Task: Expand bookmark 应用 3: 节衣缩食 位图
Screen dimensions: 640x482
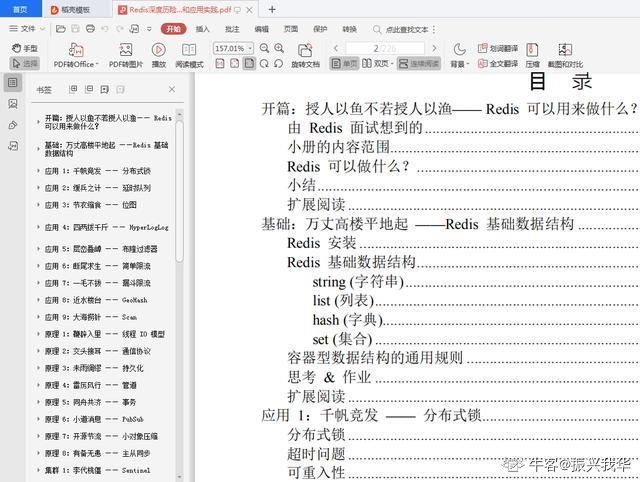Action: [38, 205]
